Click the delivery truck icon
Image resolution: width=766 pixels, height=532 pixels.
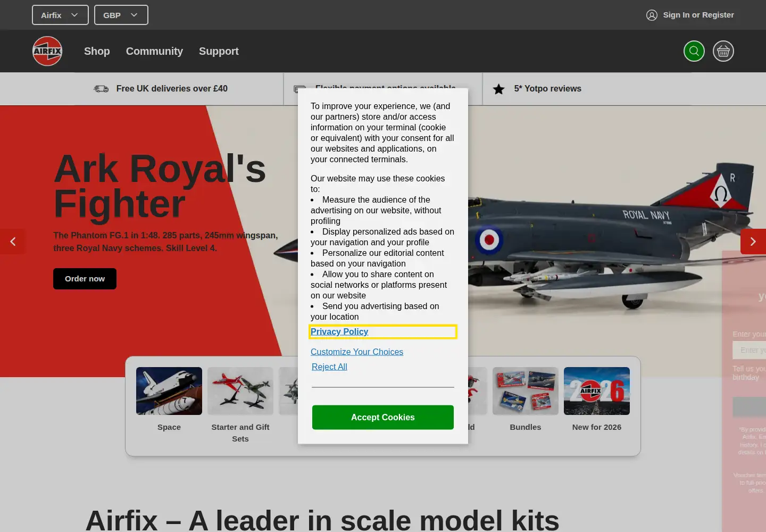101,89
